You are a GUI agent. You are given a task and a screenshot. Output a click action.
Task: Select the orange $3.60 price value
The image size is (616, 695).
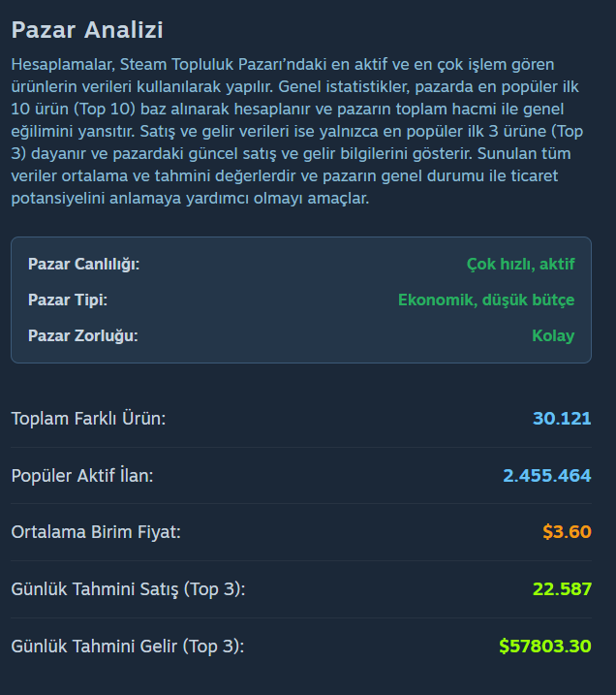coord(567,532)
